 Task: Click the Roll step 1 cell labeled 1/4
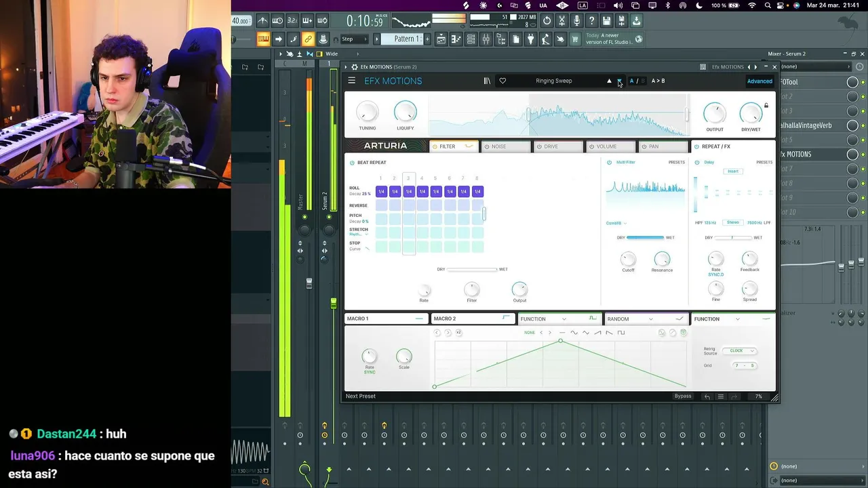click(381, 192)
